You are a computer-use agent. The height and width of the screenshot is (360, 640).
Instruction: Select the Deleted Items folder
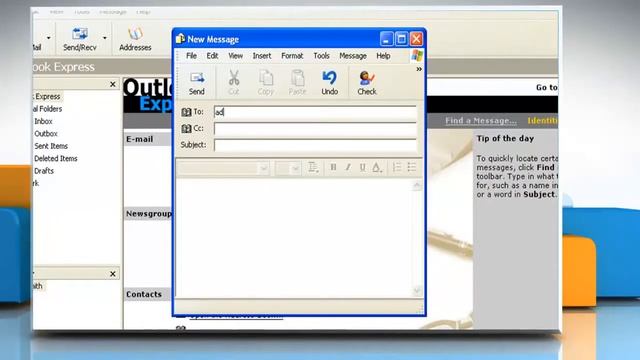pos(56,158)
